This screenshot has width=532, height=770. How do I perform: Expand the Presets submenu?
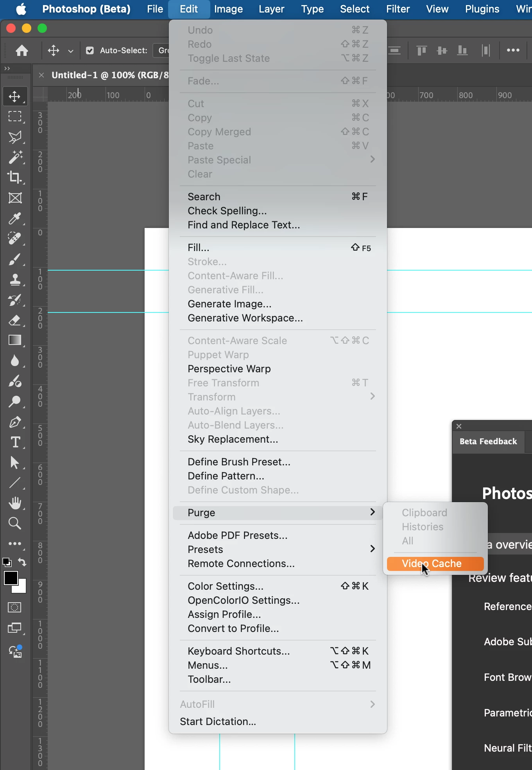[x=278, y=549]
